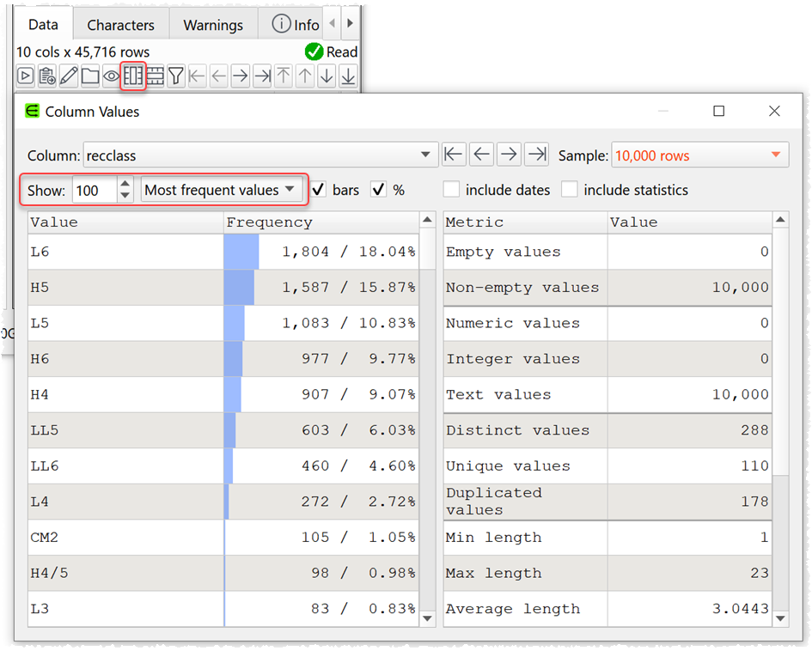The width and height of the screenshot is (812, 651).
Task: Click the row values icon
Action: (155, 76)
